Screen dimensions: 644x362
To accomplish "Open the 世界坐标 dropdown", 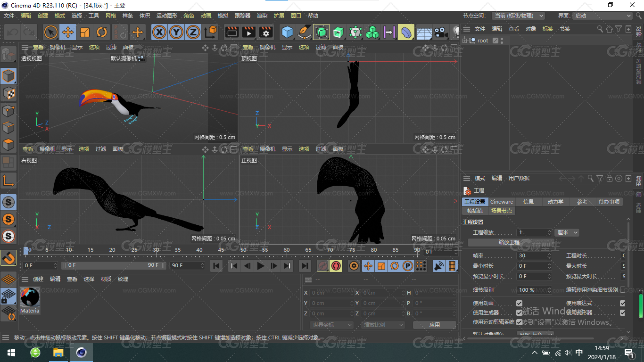I will (x=332, y=325).
